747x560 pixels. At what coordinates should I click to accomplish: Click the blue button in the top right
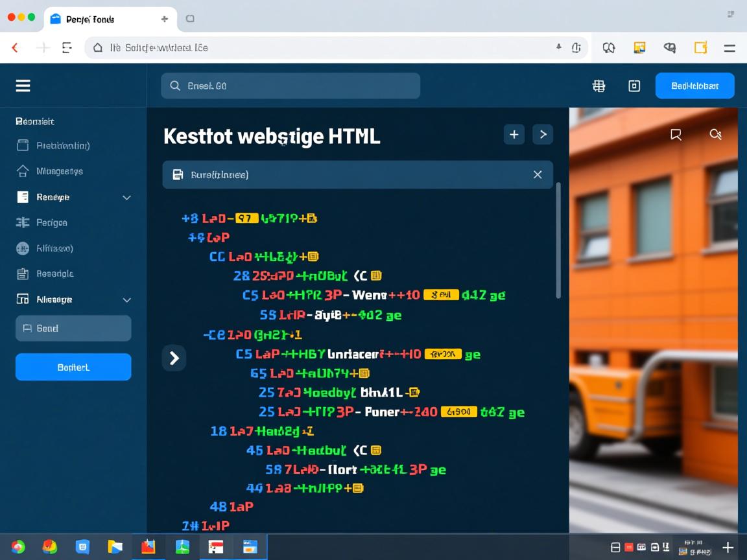[694, 86]
